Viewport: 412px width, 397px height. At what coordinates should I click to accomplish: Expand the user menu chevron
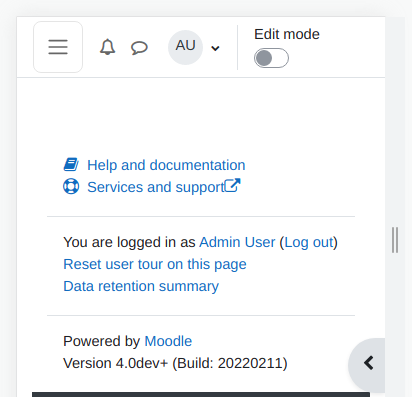click(215, 48)
